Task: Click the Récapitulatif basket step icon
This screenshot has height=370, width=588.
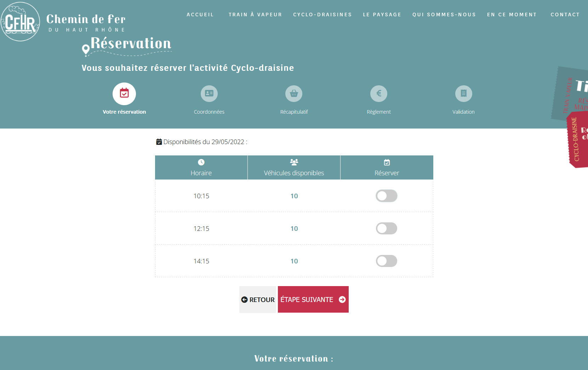Action: point(294,93)
